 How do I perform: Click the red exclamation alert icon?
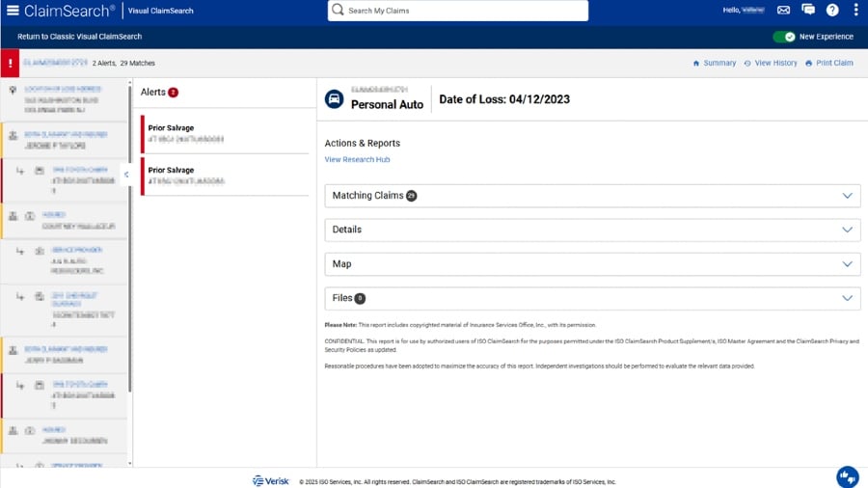[x=10, y=63]
